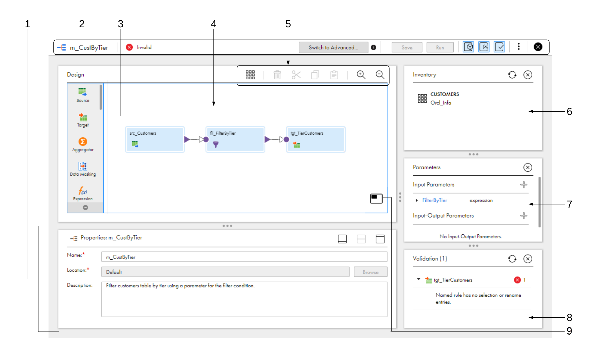
Task: Add a new Input-Output Parameter
Action: 524,216
